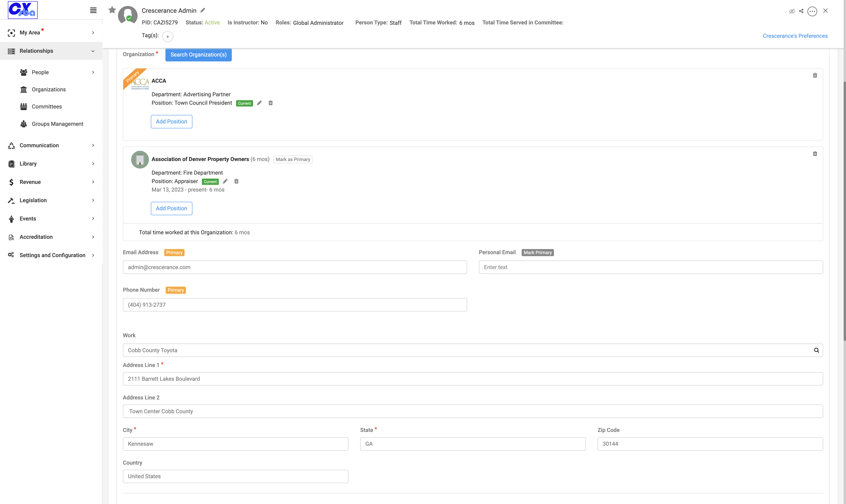Edit the Town Council President position
The height and width of the screenshot is (504, 846).
[259, 103]
